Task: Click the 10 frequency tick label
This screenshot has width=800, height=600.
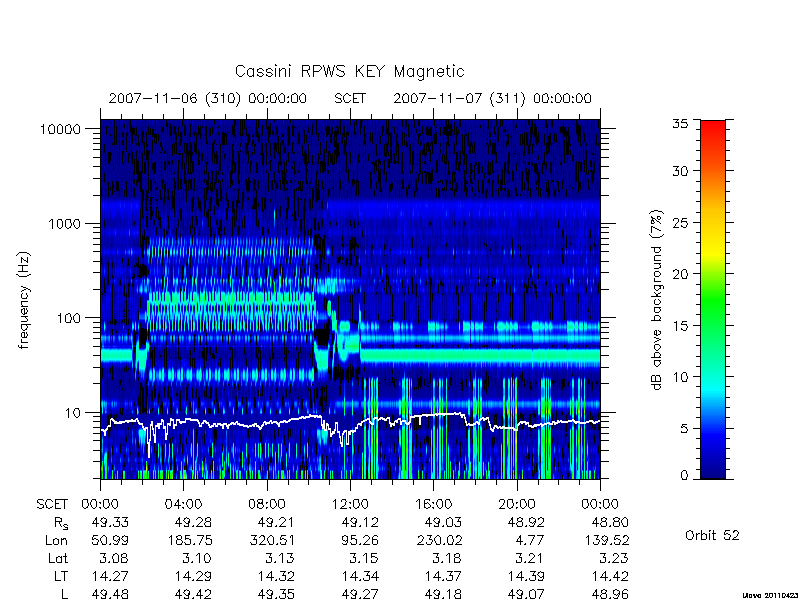Action: (x=73, y=412)
